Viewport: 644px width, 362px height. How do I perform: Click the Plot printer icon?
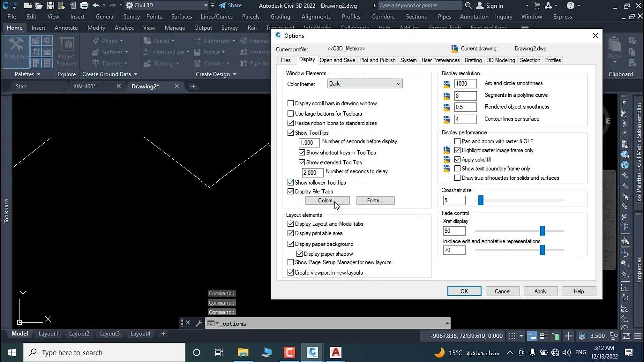85,6
